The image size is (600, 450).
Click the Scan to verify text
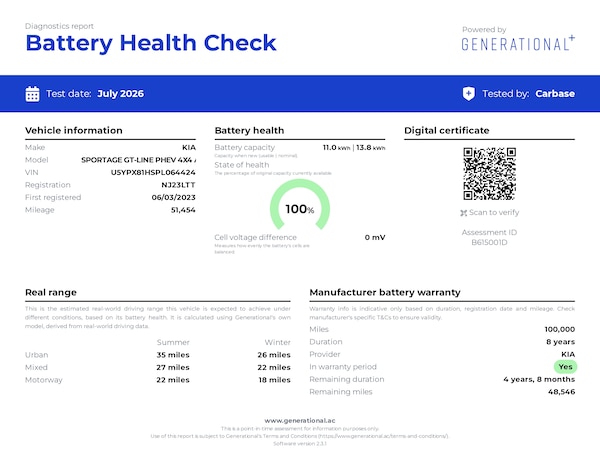(494, 212)
